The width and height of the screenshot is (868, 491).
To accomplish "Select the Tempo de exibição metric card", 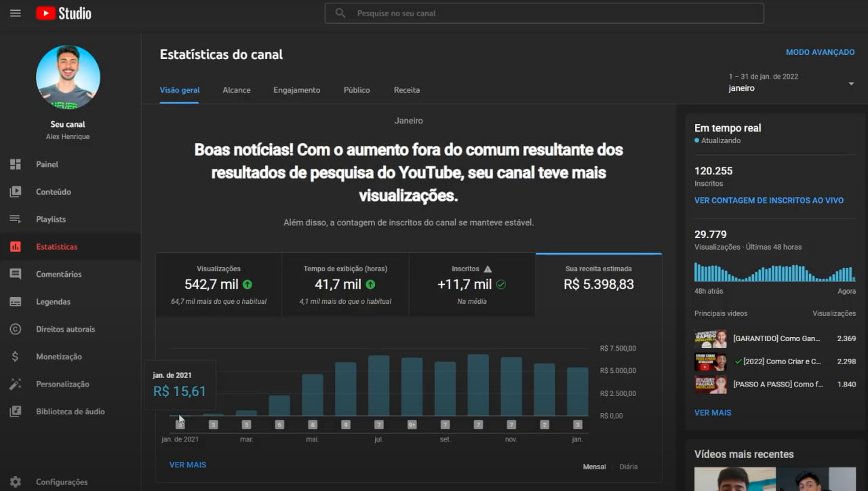I will (345, 285).
